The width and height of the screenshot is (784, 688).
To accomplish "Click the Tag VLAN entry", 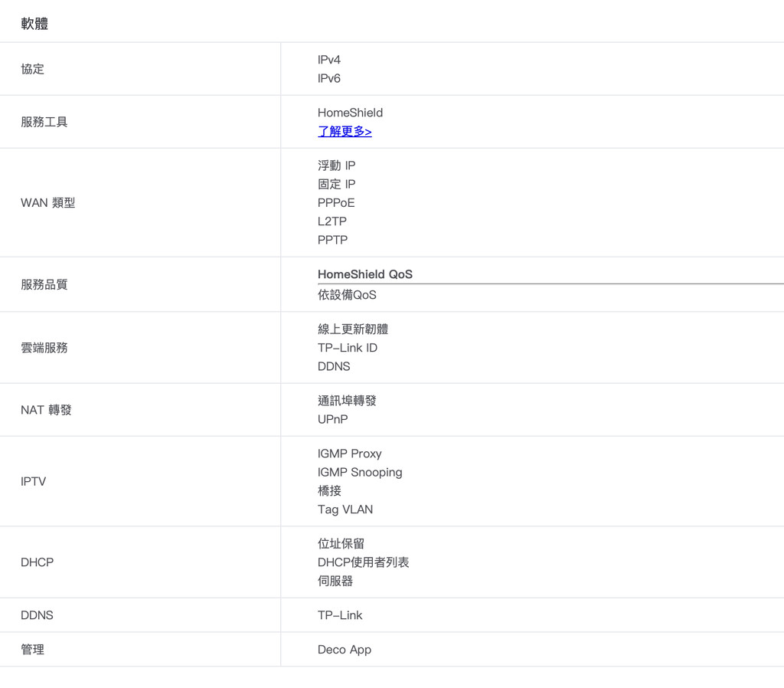I will click(x=345, y=509).
